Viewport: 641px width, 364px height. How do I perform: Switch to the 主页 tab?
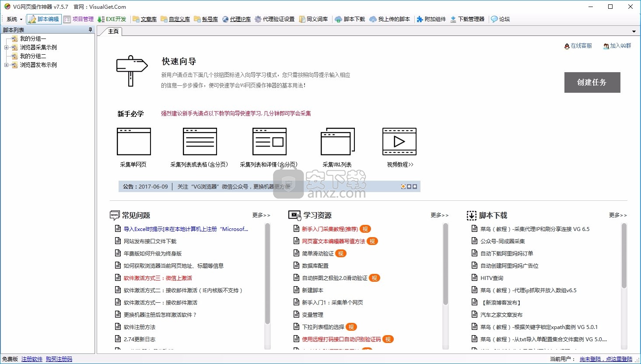[113, 31]
